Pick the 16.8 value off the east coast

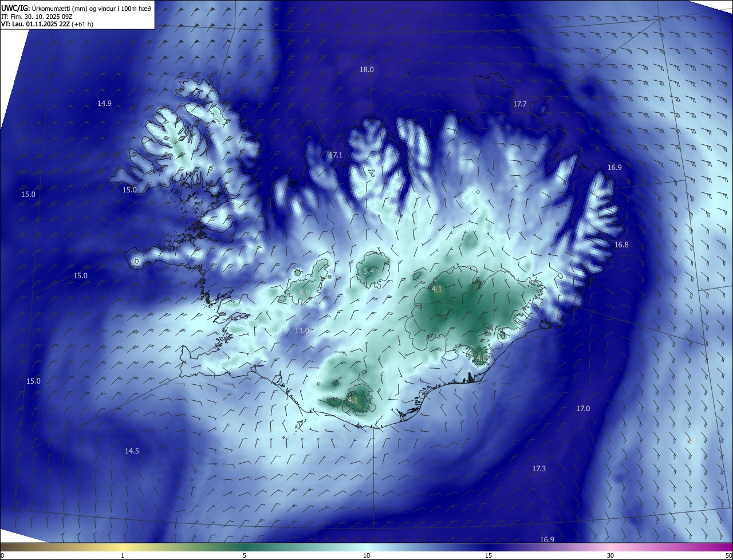click(621, 245)
